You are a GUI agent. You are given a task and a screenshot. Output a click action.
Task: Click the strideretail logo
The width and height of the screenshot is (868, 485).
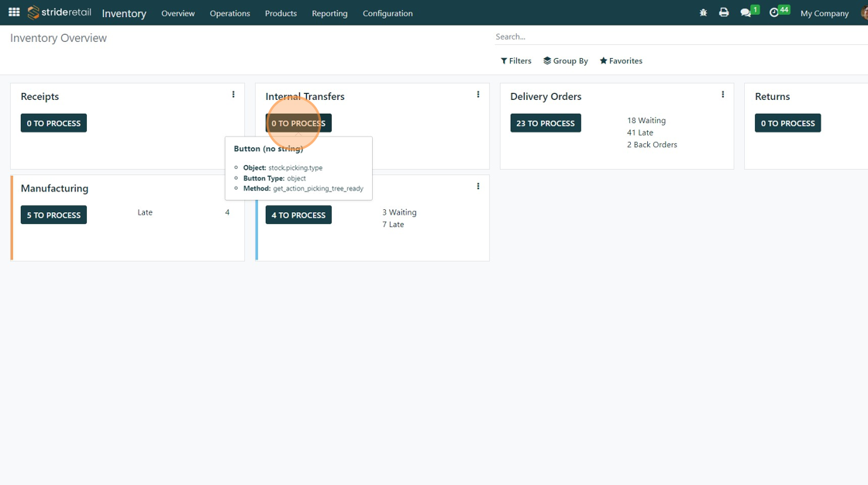59,12
